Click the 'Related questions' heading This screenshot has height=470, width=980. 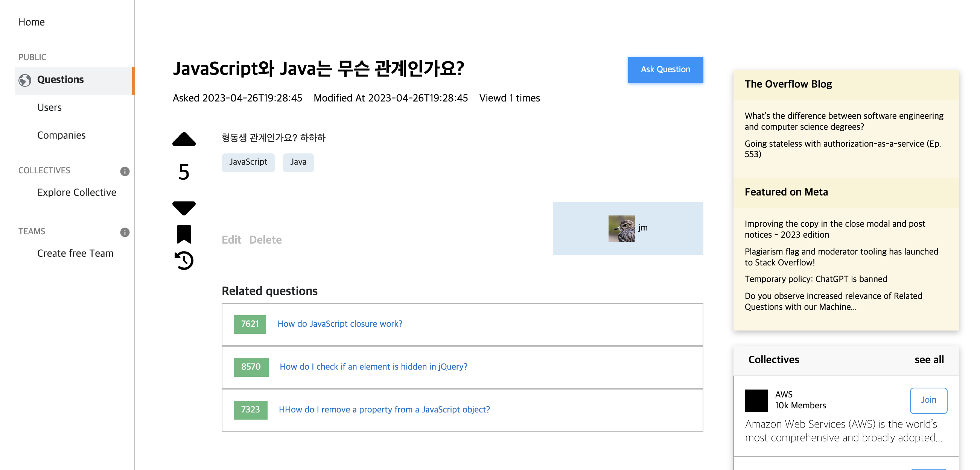click(x=269, y=291)
